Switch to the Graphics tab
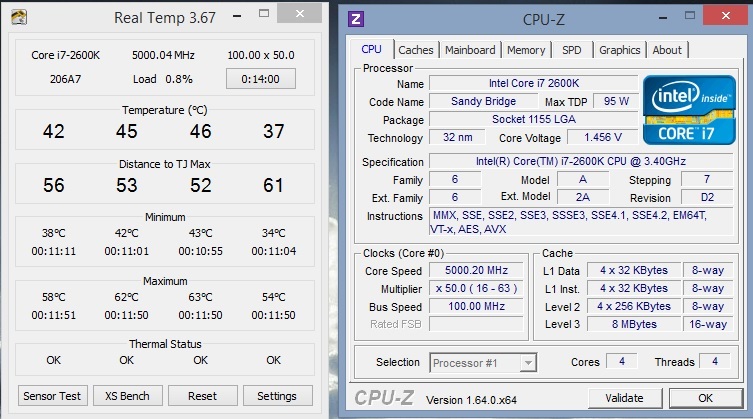Image resolution: width=753 pixels, height=419 pixels. tap(619, 50)
